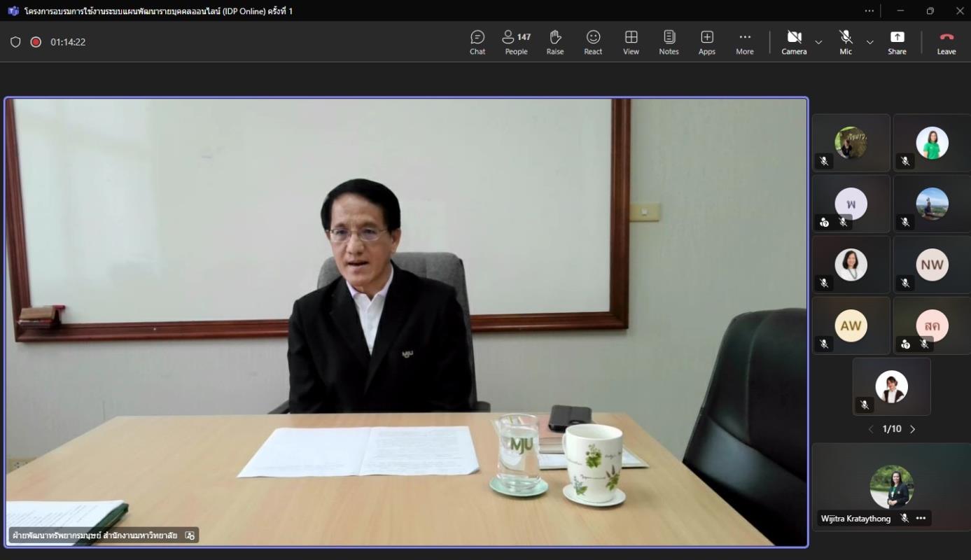
Task: Go to next participants page
Action: point(913,429)
